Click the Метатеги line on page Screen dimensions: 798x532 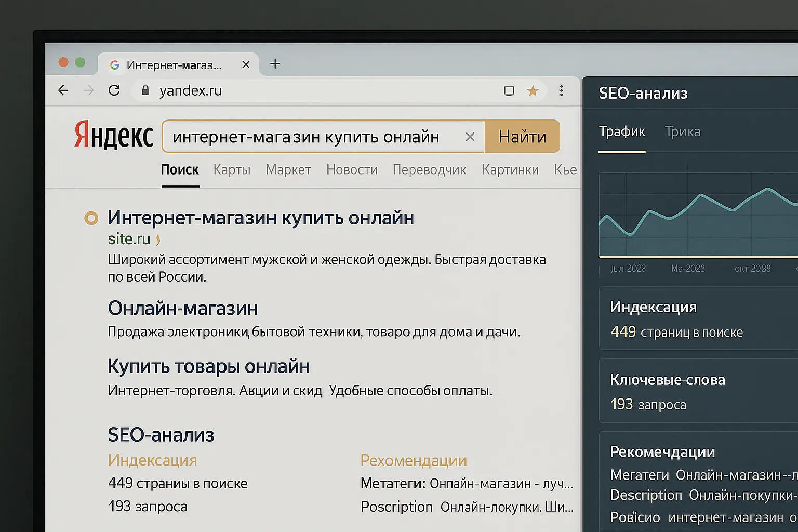pyautogui.click(x=467, y=484)
